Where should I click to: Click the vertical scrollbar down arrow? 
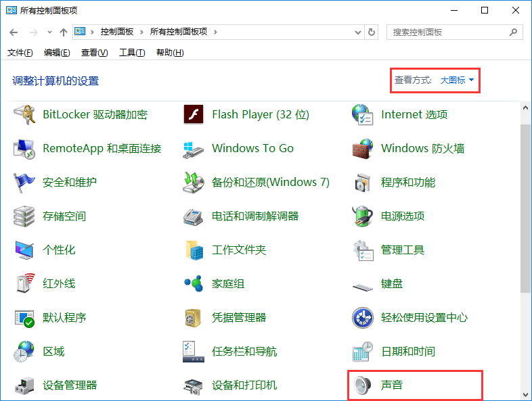526,394
